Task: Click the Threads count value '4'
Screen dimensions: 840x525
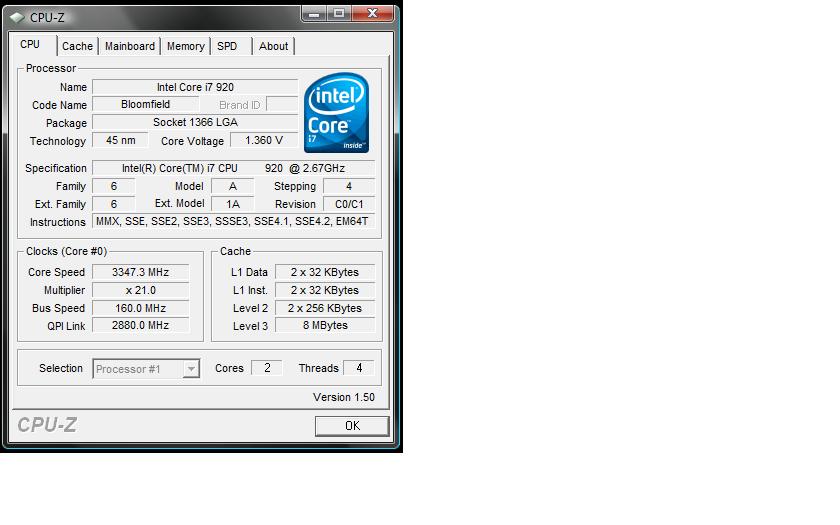Action: pyautogui.click(x=359, y=368)
